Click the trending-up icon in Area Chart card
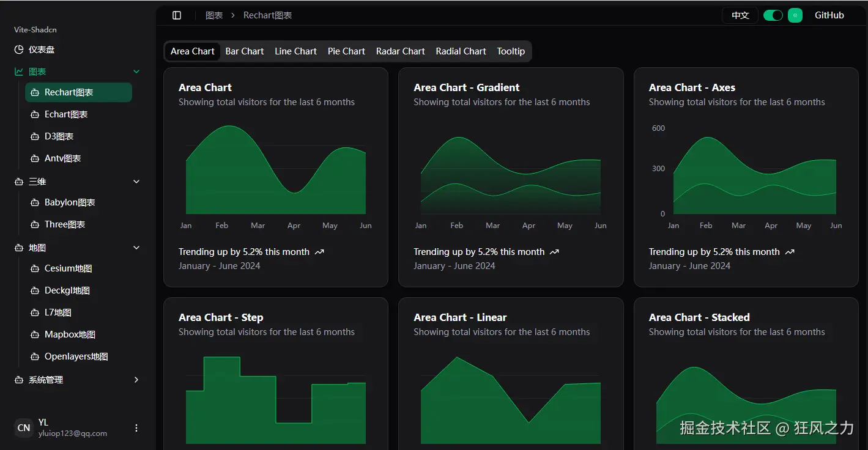The height and width of the screenshot is (450, 868). click(x=319, y=252)
